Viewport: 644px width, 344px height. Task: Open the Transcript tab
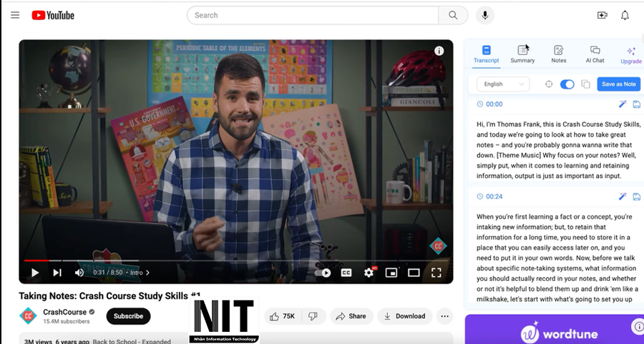[487, 54]
